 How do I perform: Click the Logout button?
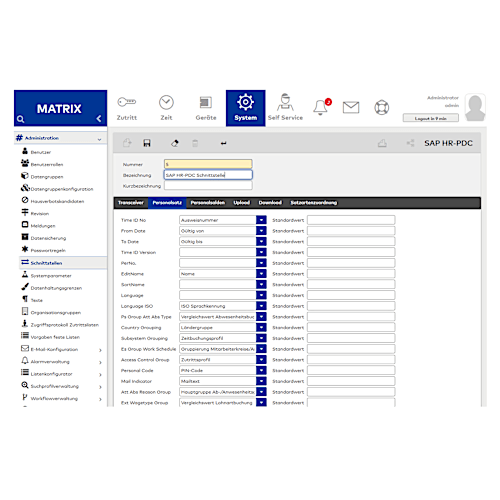430,118
